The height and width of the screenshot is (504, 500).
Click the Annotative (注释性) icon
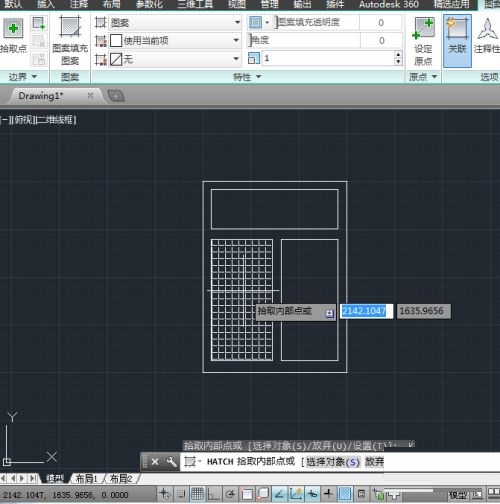487,36
